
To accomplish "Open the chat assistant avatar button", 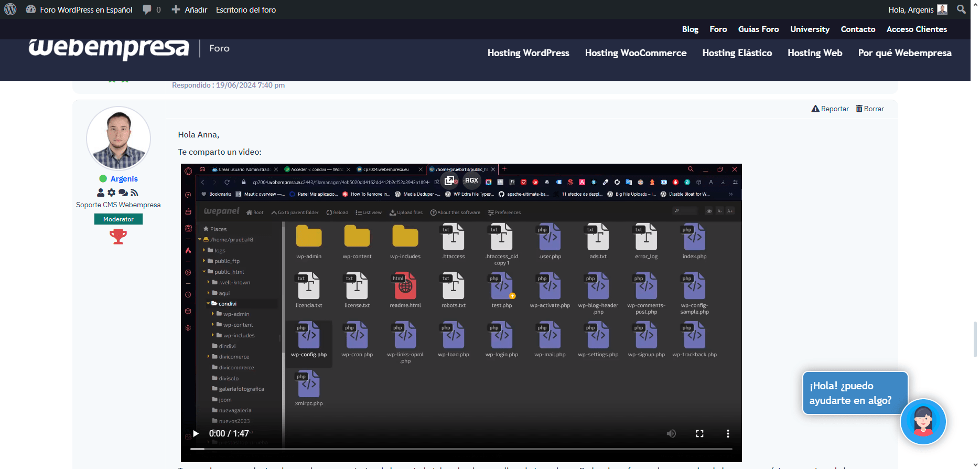I will point(923,422).
